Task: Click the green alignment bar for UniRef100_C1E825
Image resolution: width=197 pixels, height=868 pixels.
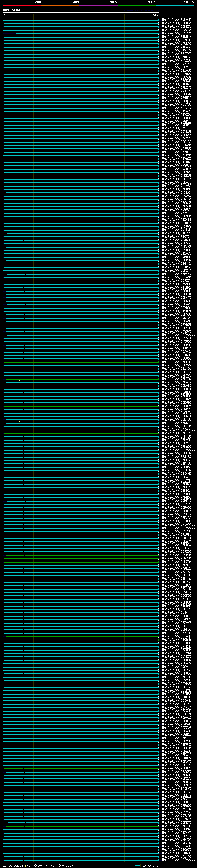Action: 81,406
